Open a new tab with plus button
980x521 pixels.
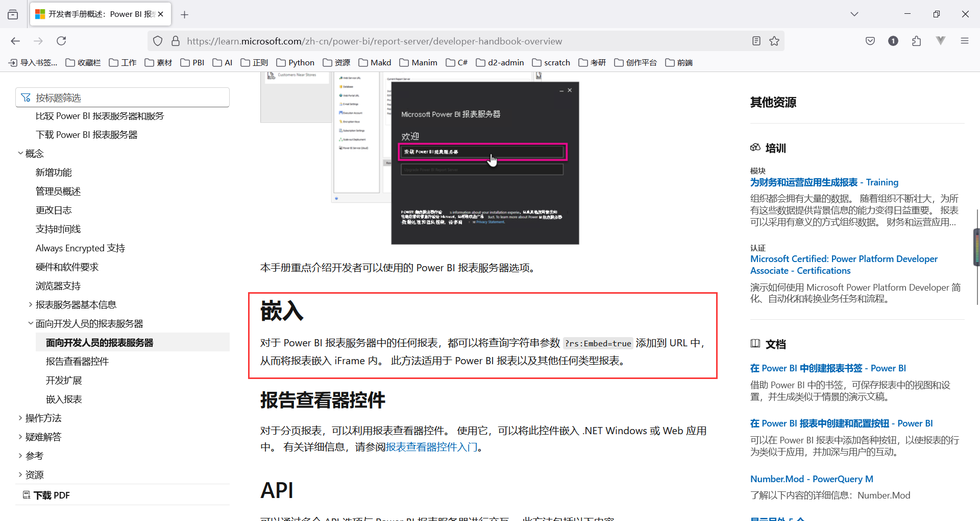185,14
